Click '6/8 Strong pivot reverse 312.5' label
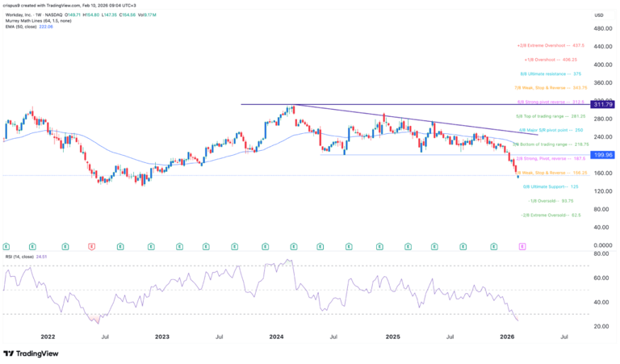 coord(551,102)
